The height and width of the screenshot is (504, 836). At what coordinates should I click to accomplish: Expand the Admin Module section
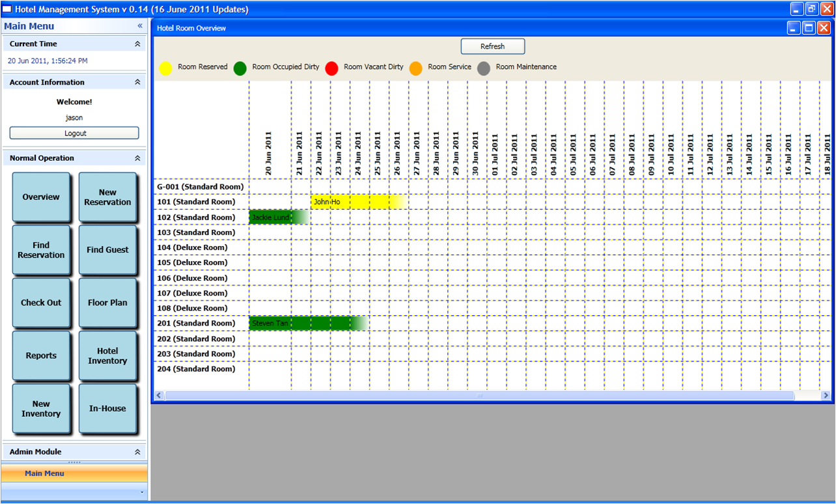coord(137,451)
